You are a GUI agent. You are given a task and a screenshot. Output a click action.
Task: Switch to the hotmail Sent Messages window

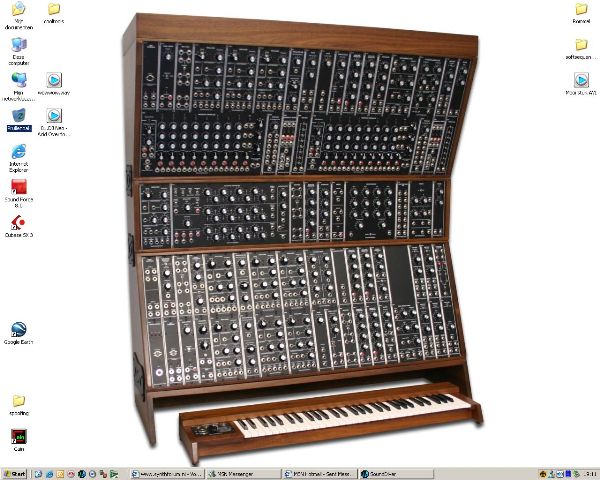pyautogui.click(x=320, y=474)
